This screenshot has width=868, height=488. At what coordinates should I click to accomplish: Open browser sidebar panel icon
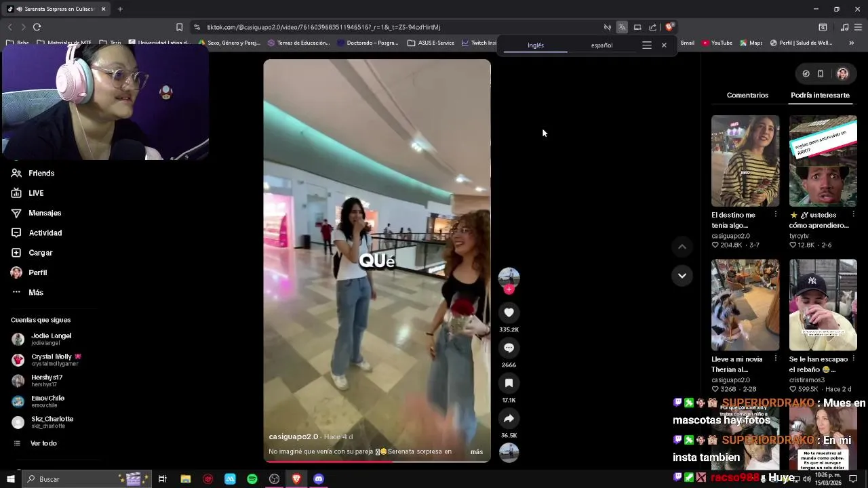click(823, 27)
